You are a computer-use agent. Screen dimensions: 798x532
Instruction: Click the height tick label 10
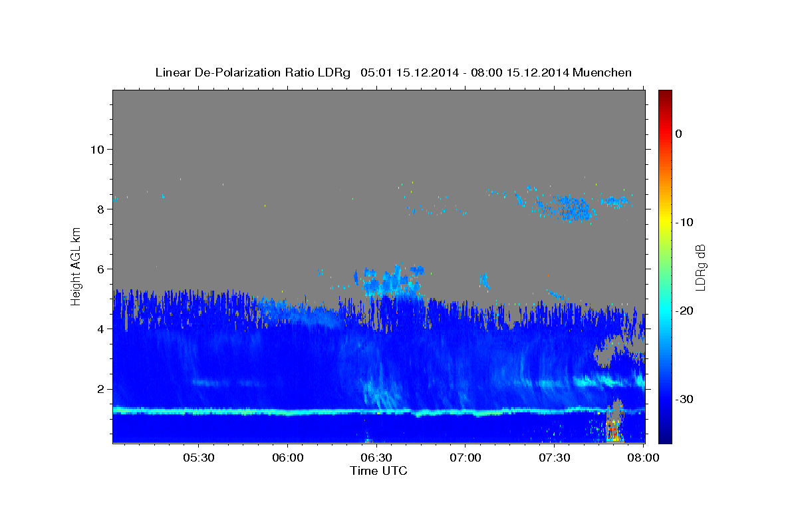coord(96,149)
